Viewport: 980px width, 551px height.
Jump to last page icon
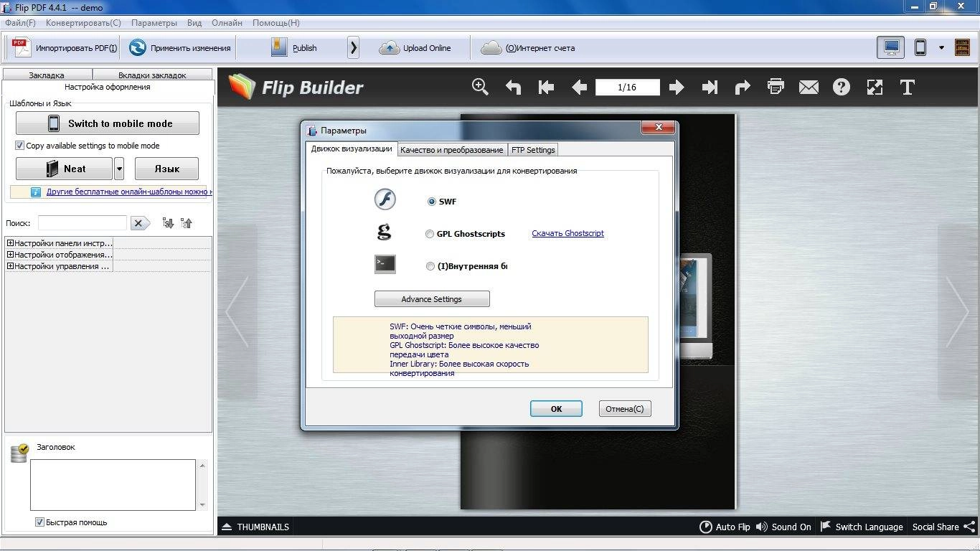click(710, 87)
